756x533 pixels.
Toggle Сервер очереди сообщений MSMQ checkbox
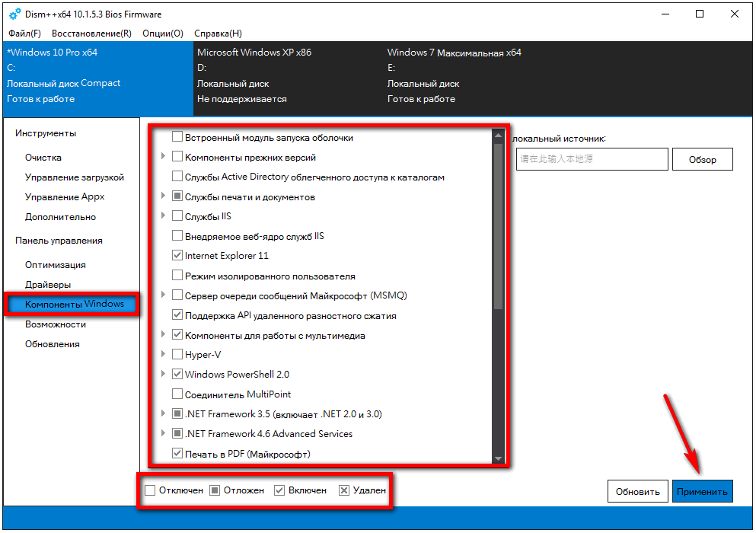177,295
